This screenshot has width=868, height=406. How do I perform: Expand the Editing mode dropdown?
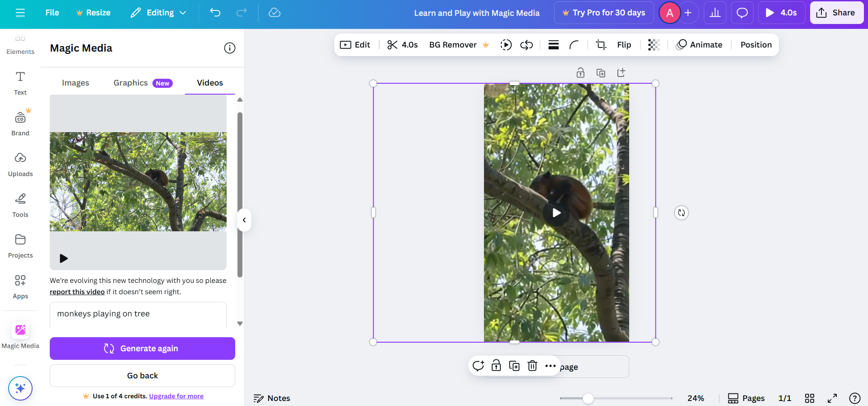coord(158,13)
